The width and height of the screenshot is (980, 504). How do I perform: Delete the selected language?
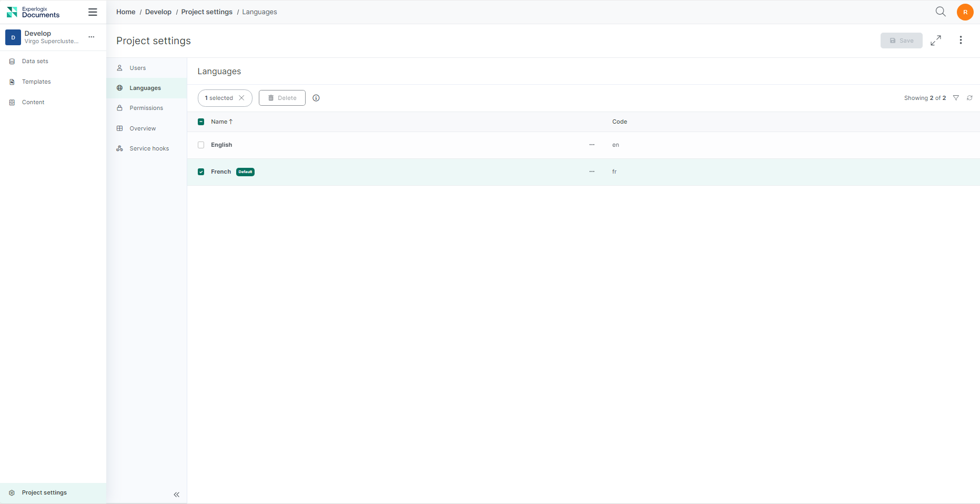(x=282, y=98)
